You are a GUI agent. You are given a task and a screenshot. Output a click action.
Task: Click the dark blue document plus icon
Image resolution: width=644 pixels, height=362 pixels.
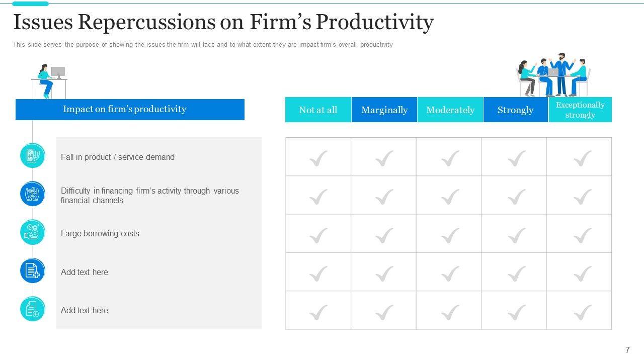pyautogui.click(x=33, y=271)
